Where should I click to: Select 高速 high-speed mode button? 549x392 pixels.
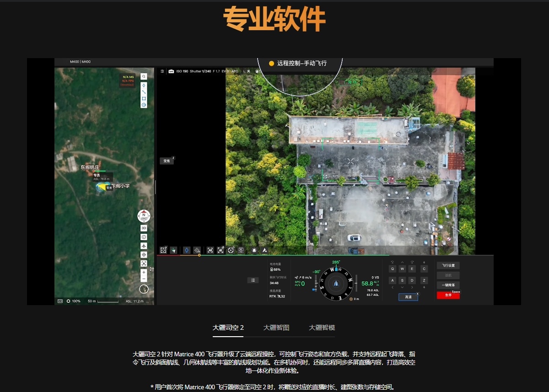point(408,297)
